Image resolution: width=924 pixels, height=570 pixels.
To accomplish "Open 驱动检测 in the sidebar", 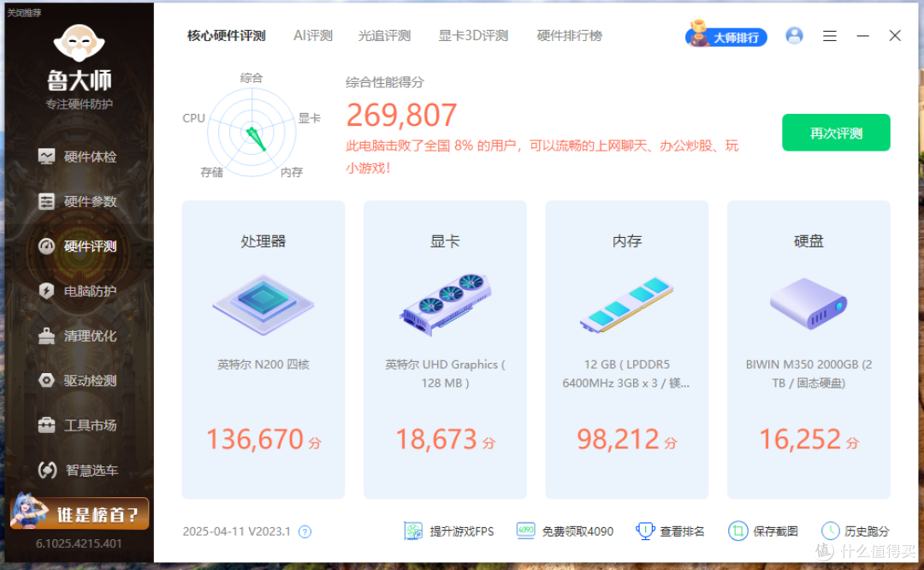I will (77, 380).
